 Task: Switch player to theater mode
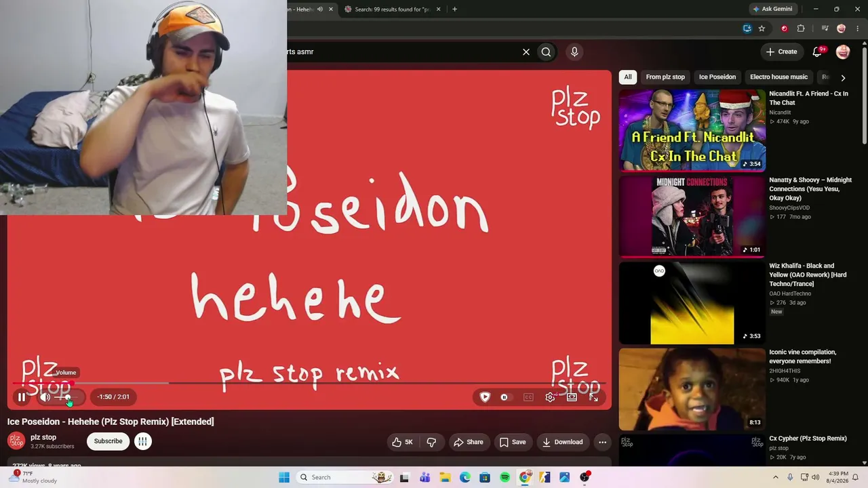(572, 397)
